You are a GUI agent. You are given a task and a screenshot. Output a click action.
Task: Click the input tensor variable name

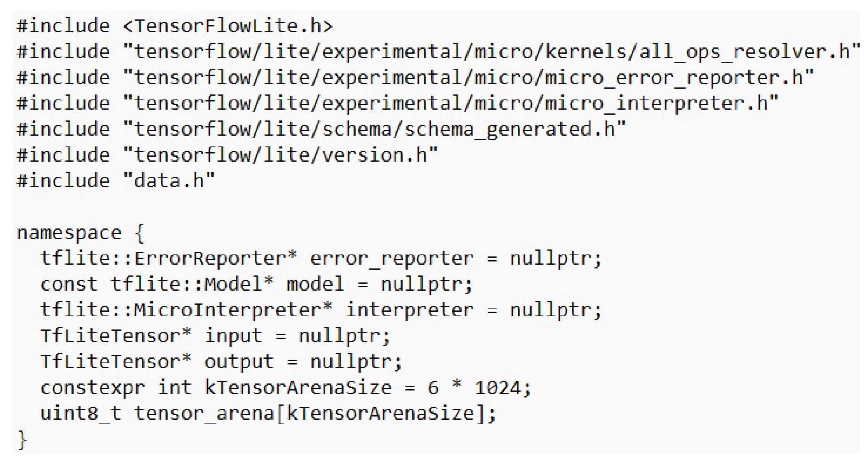tap(233, 336)
